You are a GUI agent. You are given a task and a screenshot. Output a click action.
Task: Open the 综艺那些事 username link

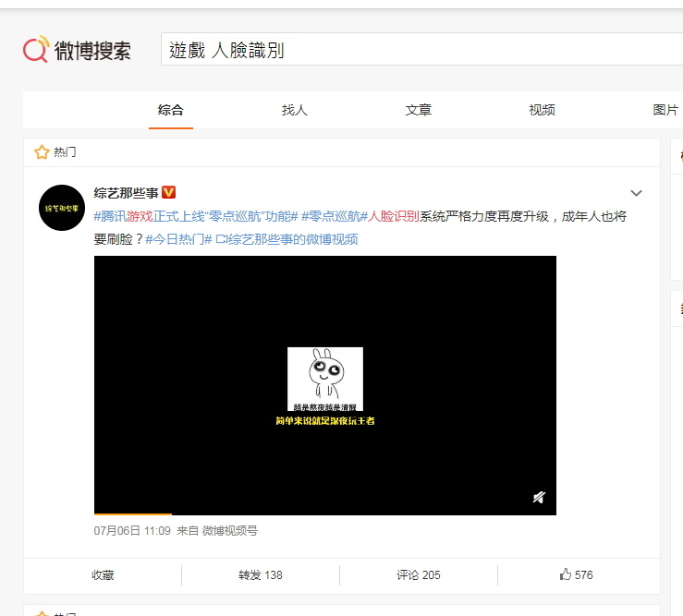point(126,193)
